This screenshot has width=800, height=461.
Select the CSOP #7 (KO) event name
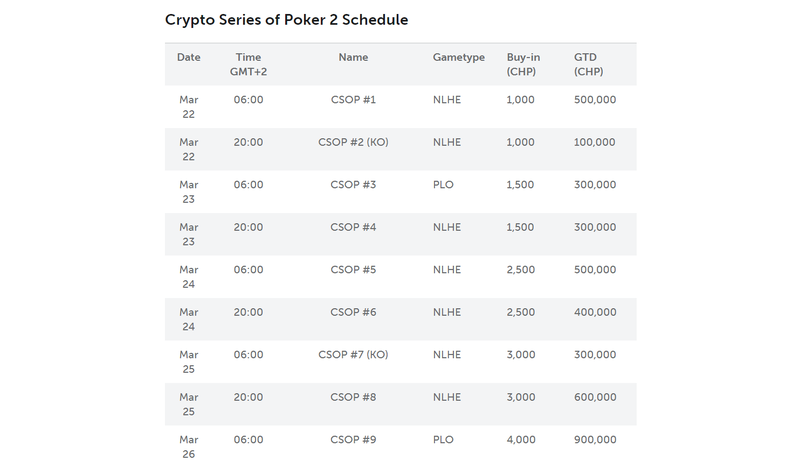[353, 355]
